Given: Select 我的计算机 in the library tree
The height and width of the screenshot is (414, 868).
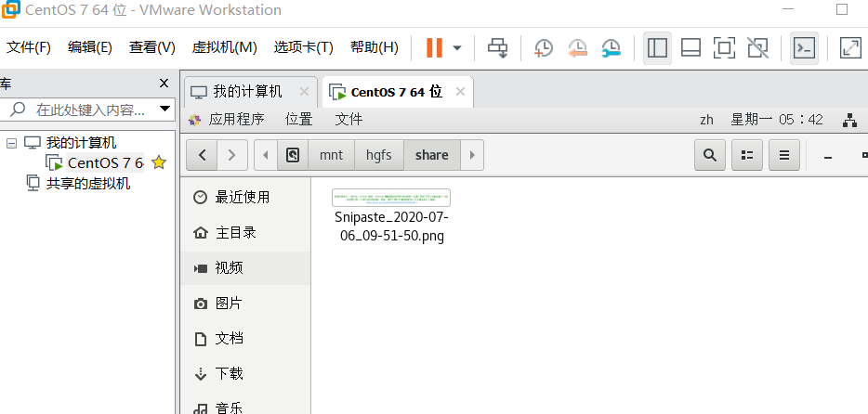Looking at the screenshot, I should point(81,143).
